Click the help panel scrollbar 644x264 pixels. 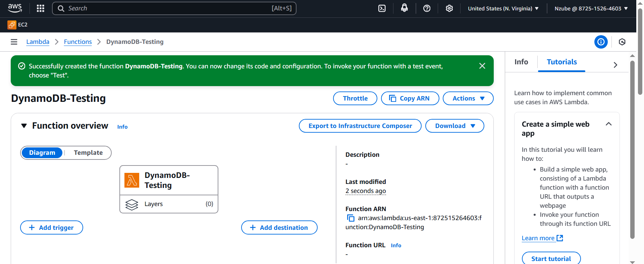(x=632, y=149)
